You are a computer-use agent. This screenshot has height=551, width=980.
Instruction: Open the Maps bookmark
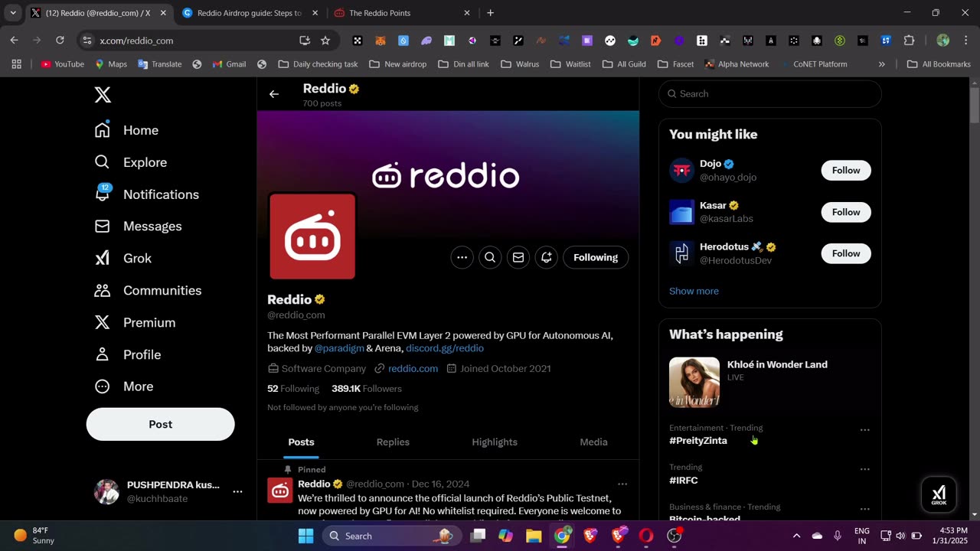(111, 64)
